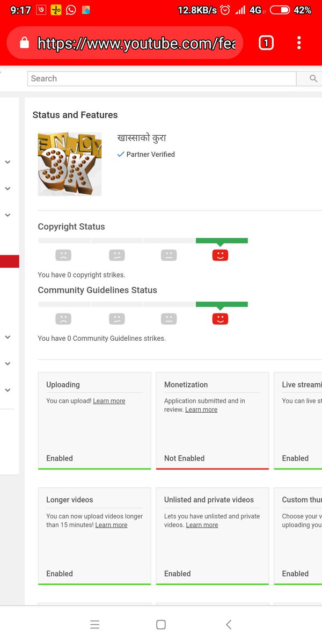Open Learn more in Unlisted and private videos

[202, 525]
